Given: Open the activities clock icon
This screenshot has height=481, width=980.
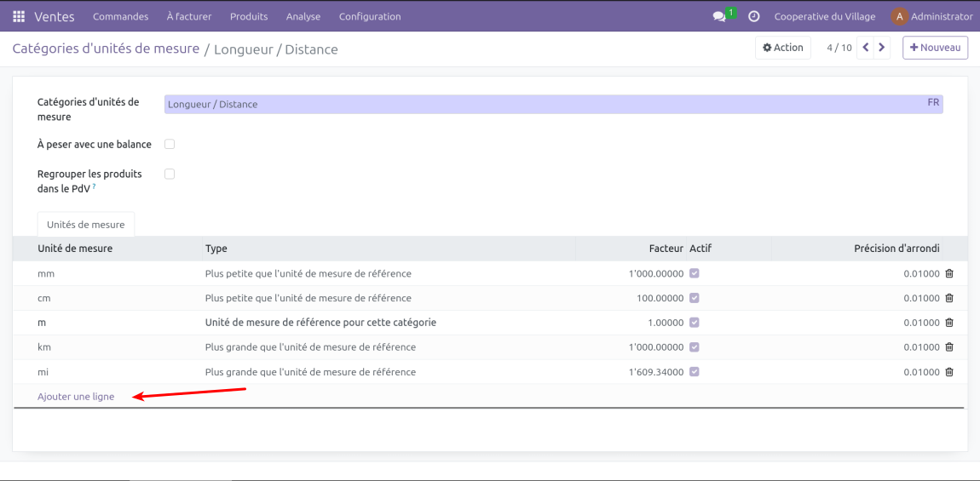Looking at the screenshot, I should coord(754,16).
